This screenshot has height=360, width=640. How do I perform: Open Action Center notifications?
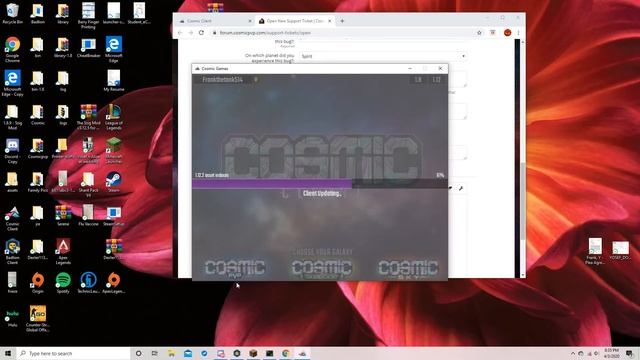[x=630, y=353]
